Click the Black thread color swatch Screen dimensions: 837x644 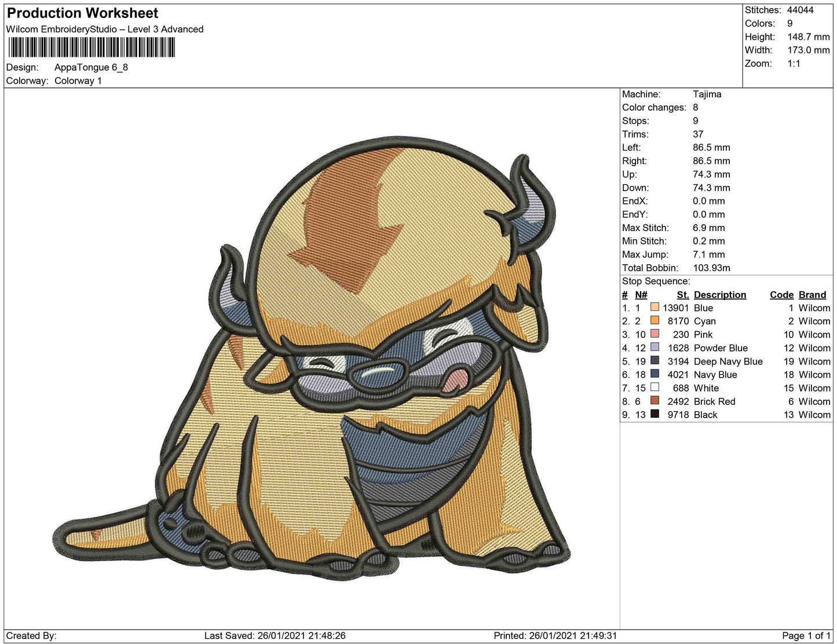pyautogui.click(x=655, y=414)
